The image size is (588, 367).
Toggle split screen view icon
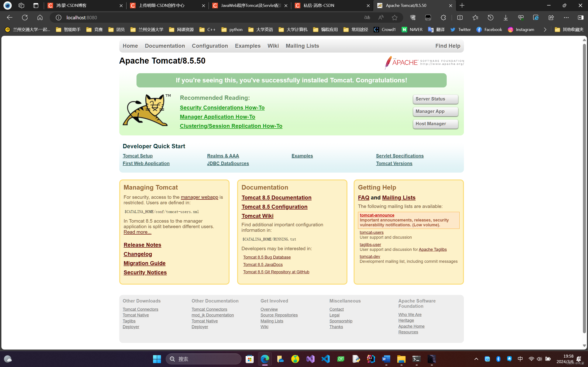[460, 17]
